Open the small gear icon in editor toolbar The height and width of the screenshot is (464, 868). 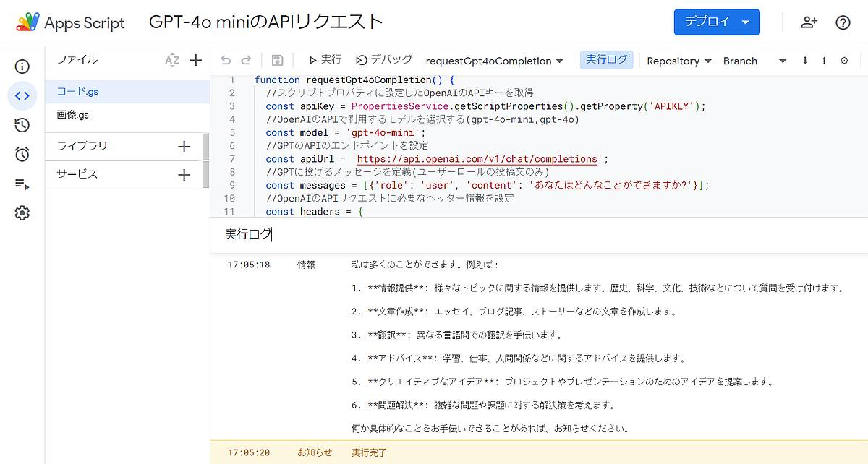point(844,61)
